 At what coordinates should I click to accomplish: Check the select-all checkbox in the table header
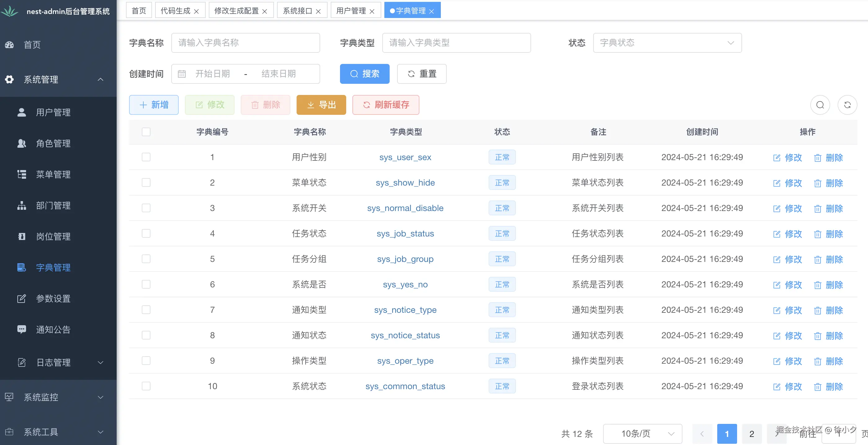pos(146,132)
